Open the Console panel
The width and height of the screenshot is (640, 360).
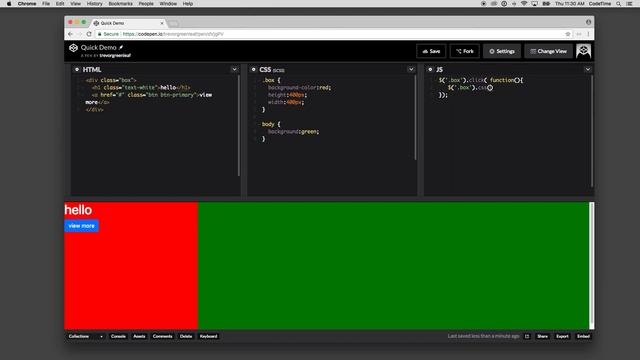(x=118, y=336)
